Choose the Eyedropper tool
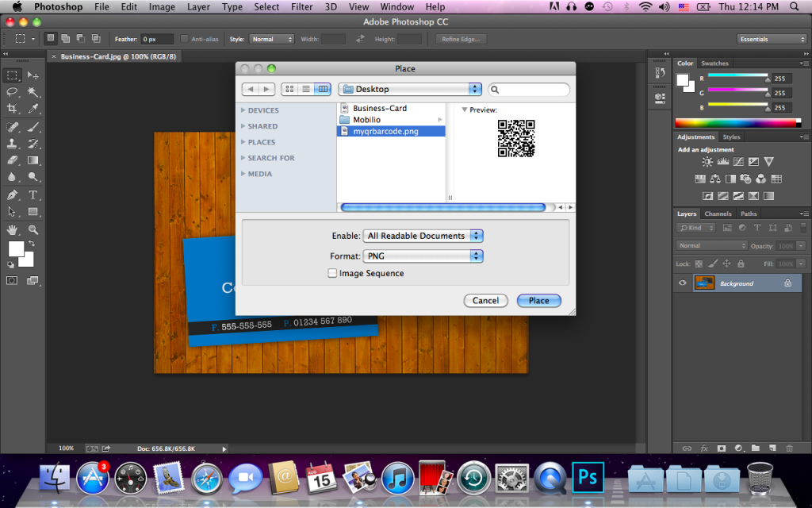The width and height of the screenshot is (812, 508). pos(33,109)
